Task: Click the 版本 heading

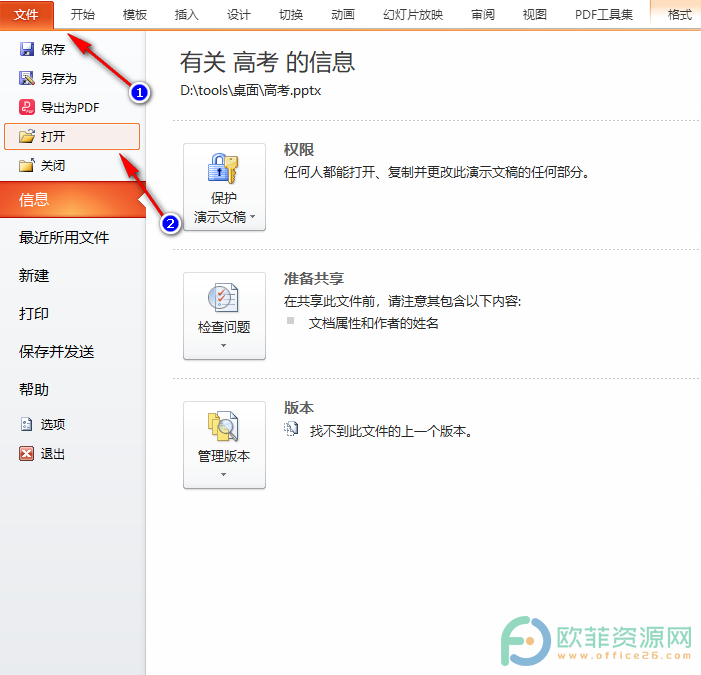Action: [299, 408]
